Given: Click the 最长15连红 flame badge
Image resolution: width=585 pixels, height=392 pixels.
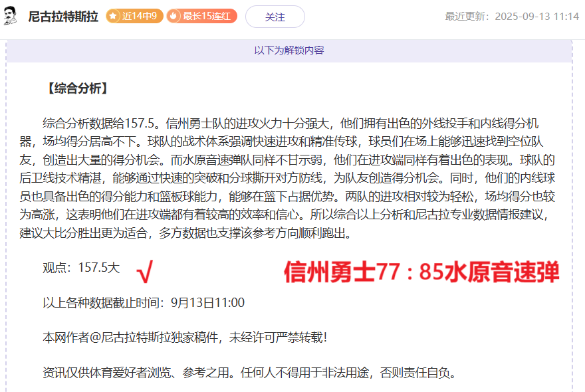Looking at the screenshot, I should 202,16.
